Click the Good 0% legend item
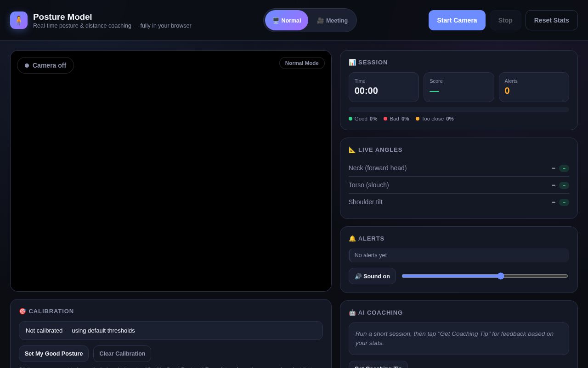 (363, 119)
